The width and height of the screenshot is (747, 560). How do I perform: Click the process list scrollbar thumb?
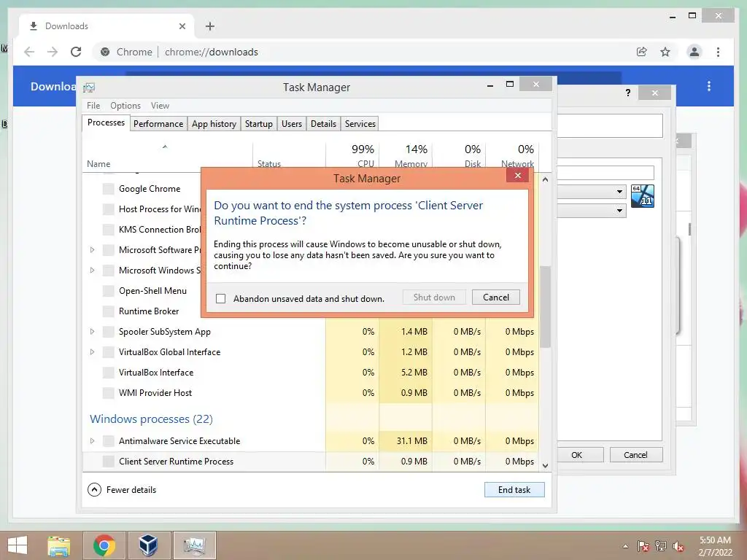click(546, 306)
